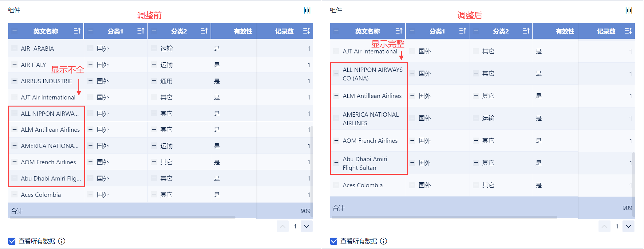
Task: Sort 记录数 column in left table
Action: (x=306, y=31)
